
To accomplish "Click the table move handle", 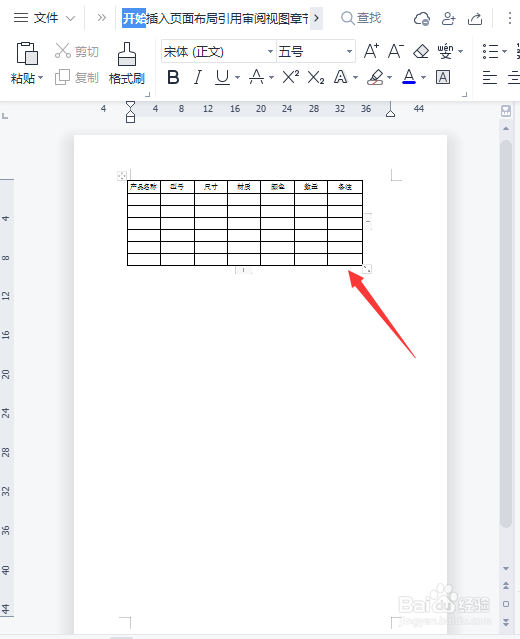I will [122, 176].
